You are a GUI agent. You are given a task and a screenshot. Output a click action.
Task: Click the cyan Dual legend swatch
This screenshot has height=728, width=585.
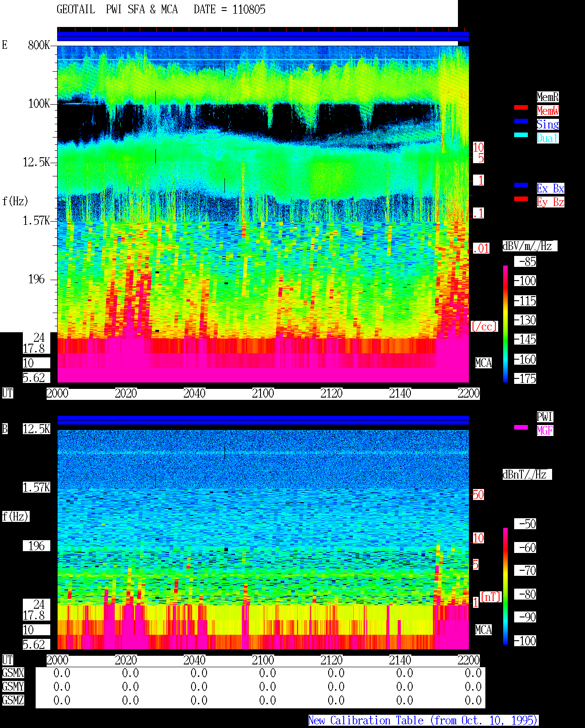pyautogui.click(x=521, y=135)
